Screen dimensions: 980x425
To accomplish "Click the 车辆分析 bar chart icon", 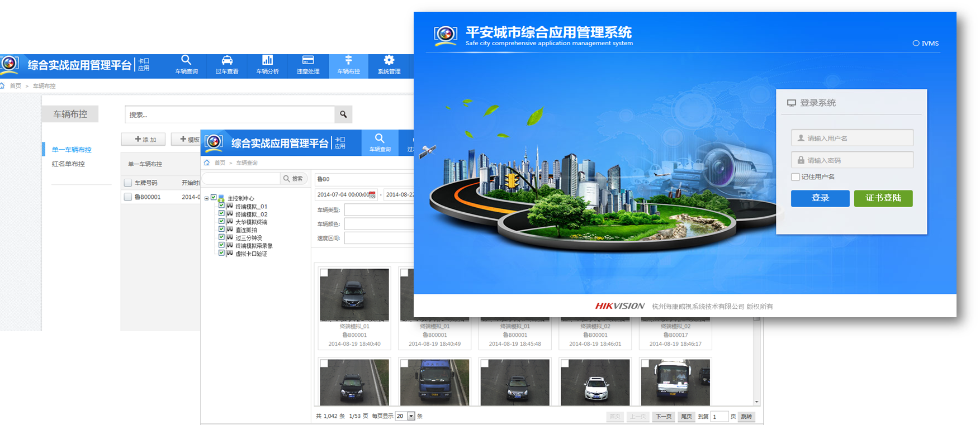I will coord(267,65).
